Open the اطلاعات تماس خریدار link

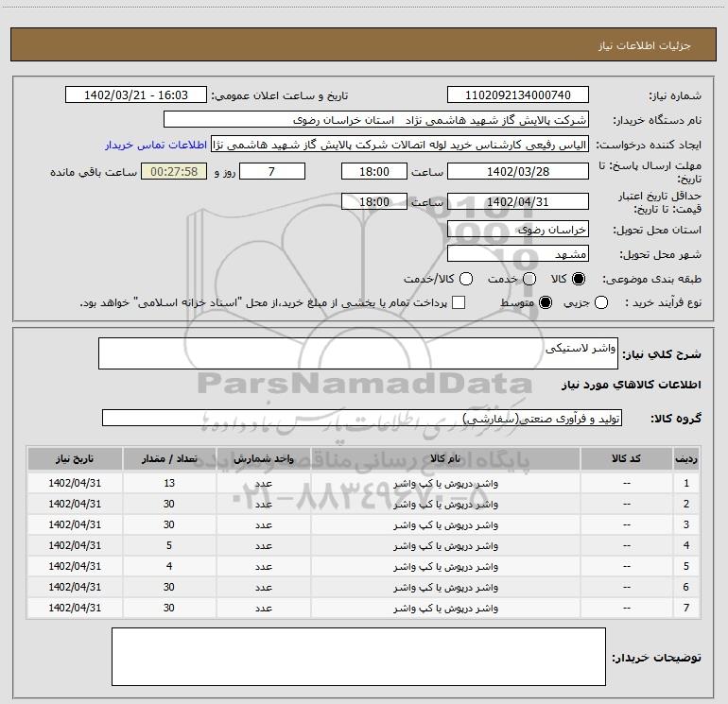156,145
